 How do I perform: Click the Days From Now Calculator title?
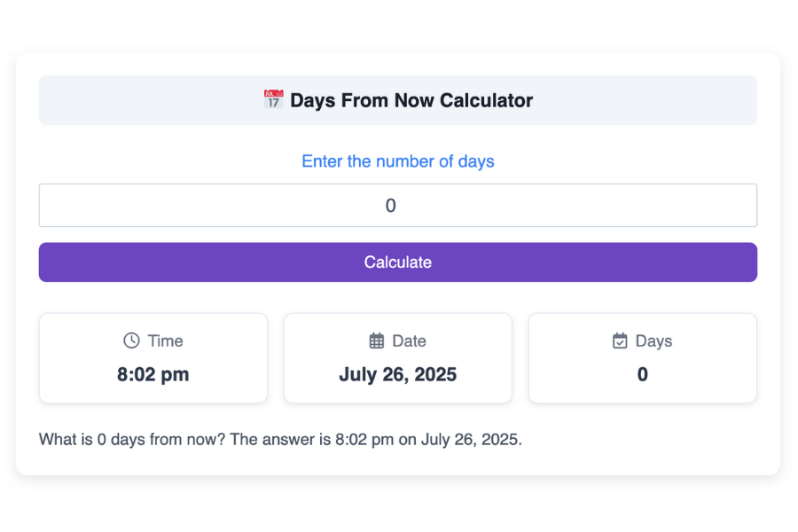pos(412,100)
